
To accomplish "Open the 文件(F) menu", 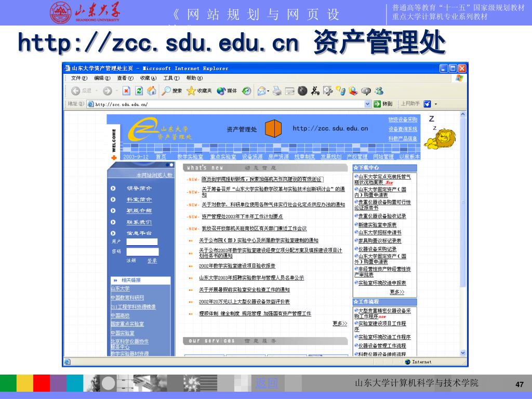I will (79, 78).
